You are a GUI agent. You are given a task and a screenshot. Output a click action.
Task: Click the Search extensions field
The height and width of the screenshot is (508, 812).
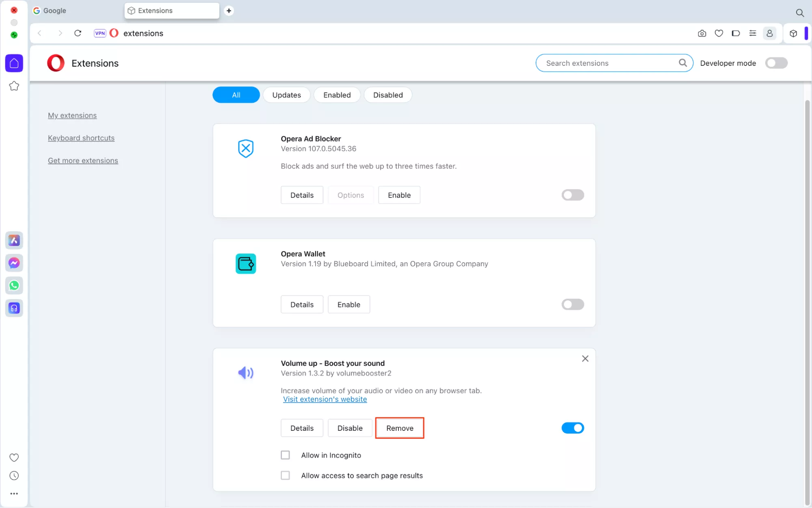coord(614,63)
